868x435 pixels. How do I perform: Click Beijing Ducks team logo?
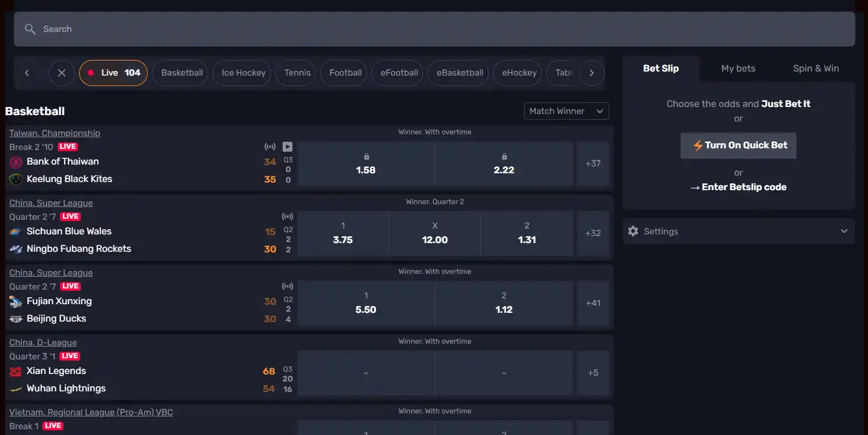tap(16, 319)
